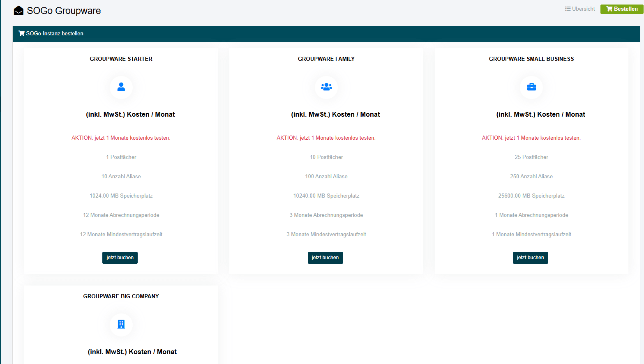Book the Groupware Starter plan
This screenshot has width=644, height=364.
point(120,258)
